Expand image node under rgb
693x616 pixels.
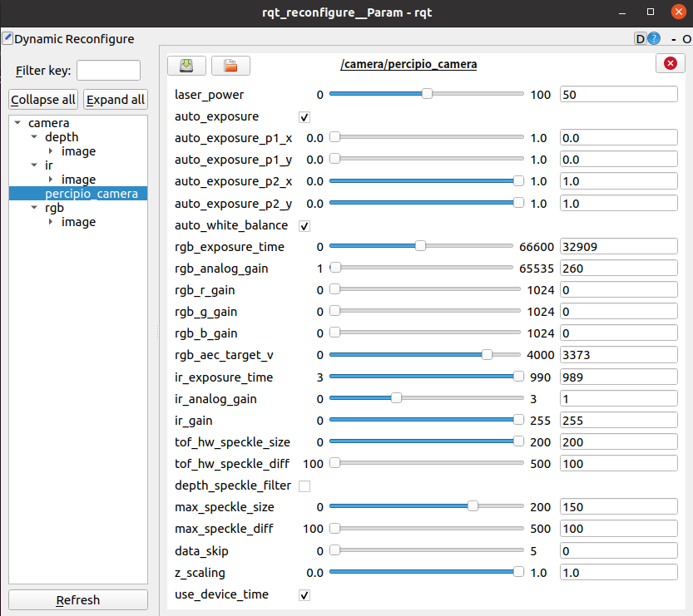pos(51,222)
